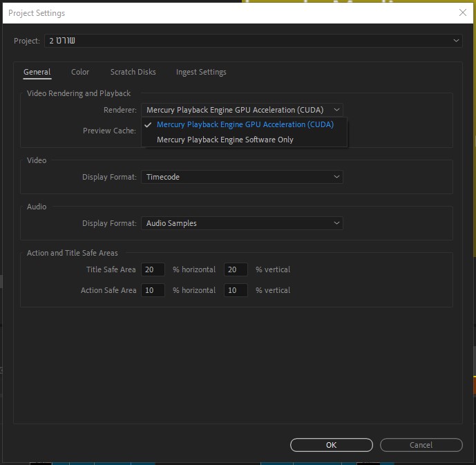Close the Project Settings dialog with X
The width and height of the screenshot is (476, 465).
pyautogui.click(x=462, y=12)
